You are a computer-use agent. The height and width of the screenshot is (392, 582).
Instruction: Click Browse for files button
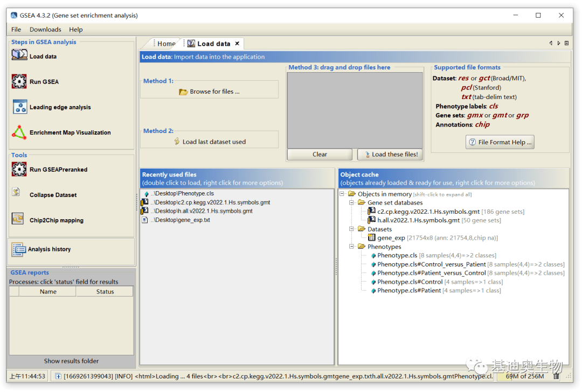pyautogui.click(x=209, y=92)
